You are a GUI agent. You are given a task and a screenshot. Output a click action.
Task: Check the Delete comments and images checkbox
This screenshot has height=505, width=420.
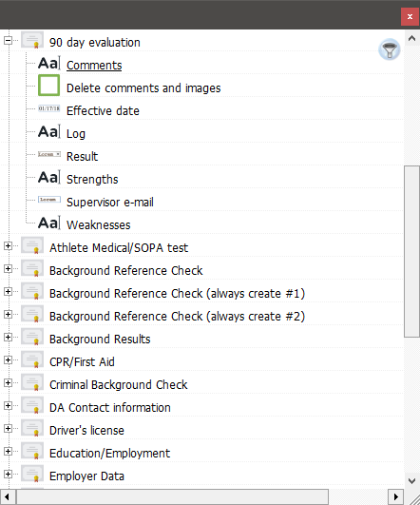[48, 86]
